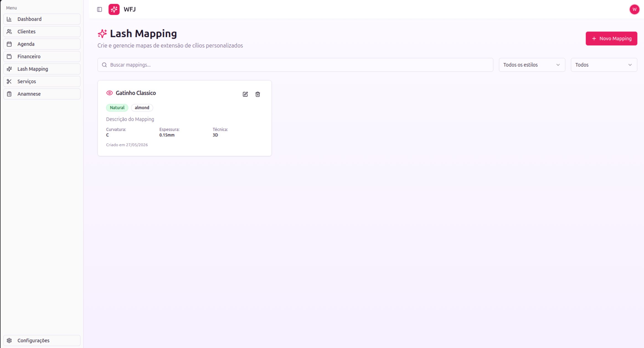The image size is (644, 348).
Task: Open Clientes menu item
Action: pos(42,32)
